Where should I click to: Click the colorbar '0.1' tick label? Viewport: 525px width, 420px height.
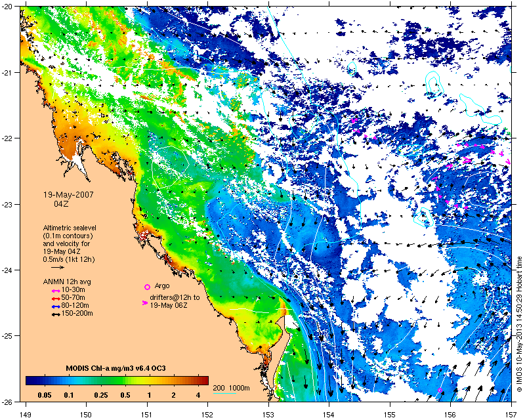69,395
